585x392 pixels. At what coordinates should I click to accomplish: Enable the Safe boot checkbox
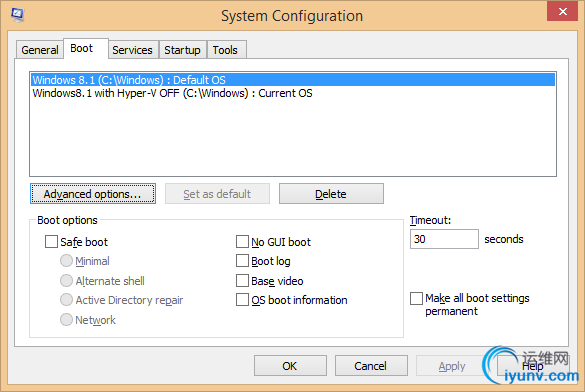click(51, 241)
